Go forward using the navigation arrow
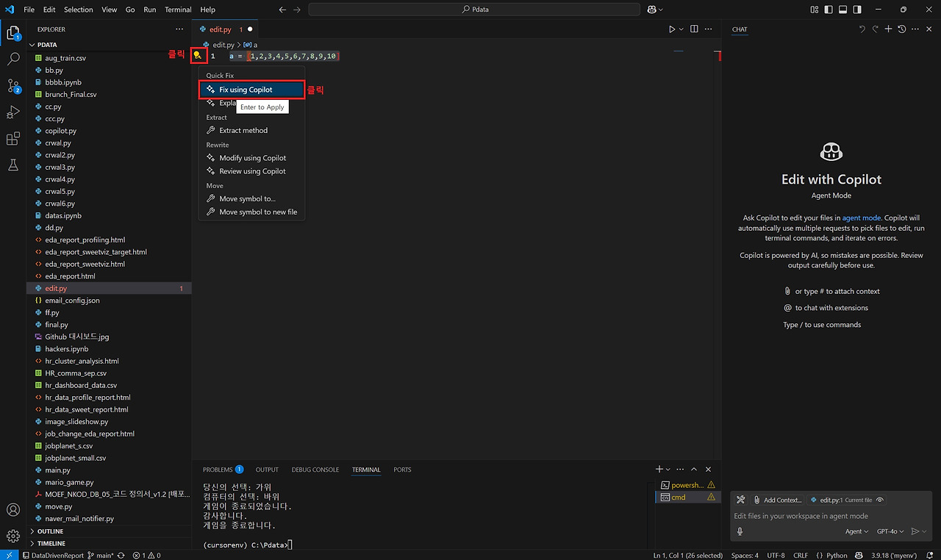Viewport: 941px width, 560px height. (x=297, y=10)
